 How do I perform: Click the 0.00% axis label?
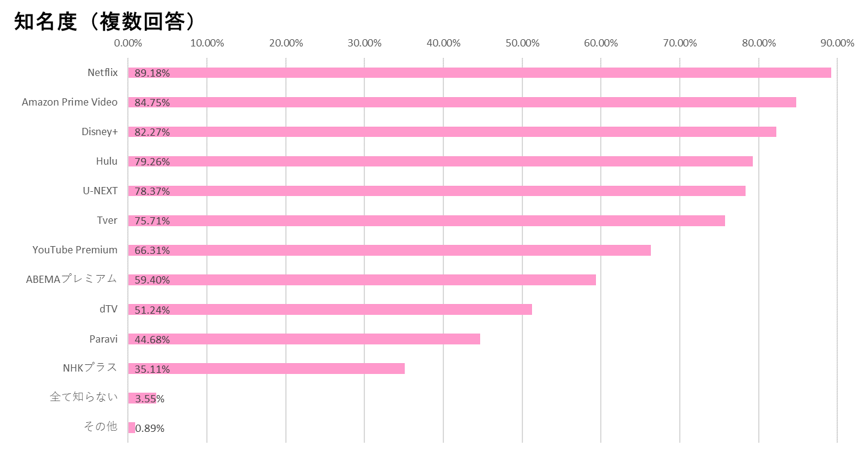[x=128, y=43]
